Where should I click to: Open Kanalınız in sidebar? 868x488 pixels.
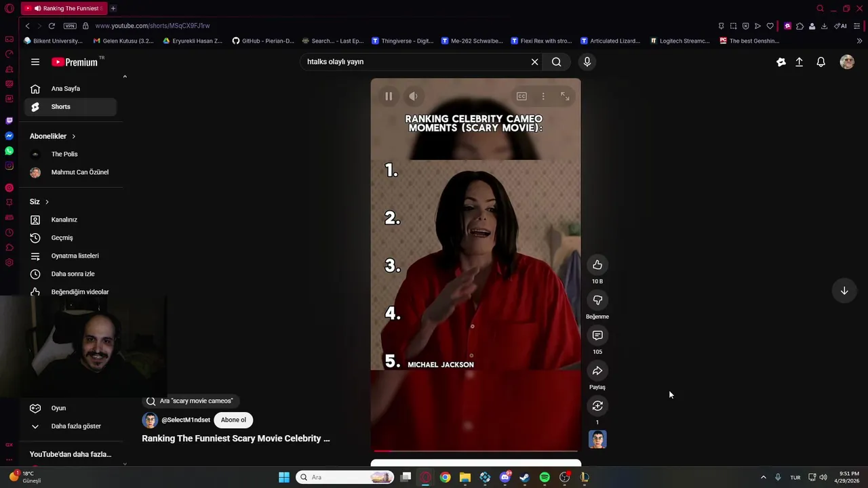click(x=71, y=220)
